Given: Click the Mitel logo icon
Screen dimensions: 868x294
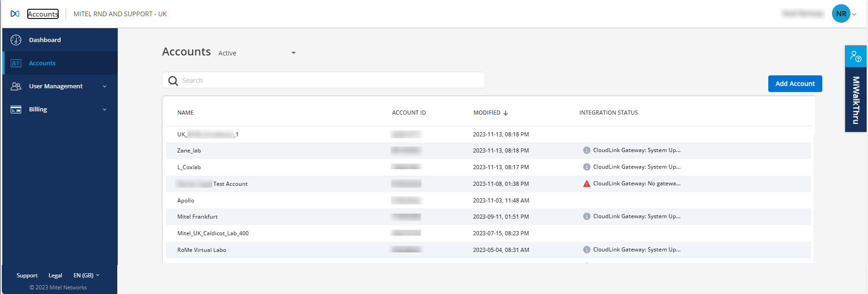Looking at the screenshot, I should point(15,14).
